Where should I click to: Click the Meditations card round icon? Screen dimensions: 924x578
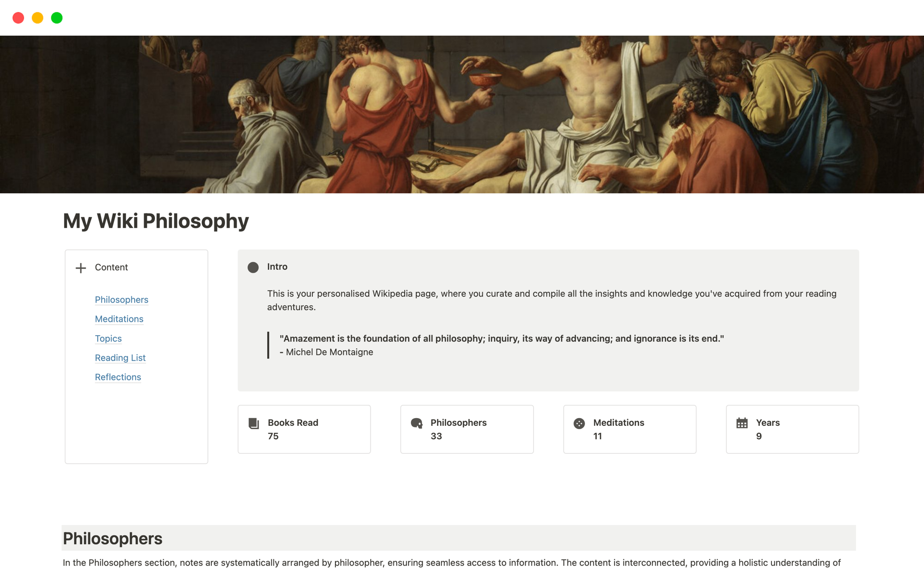pyautogui.click(x=579, y=423)
